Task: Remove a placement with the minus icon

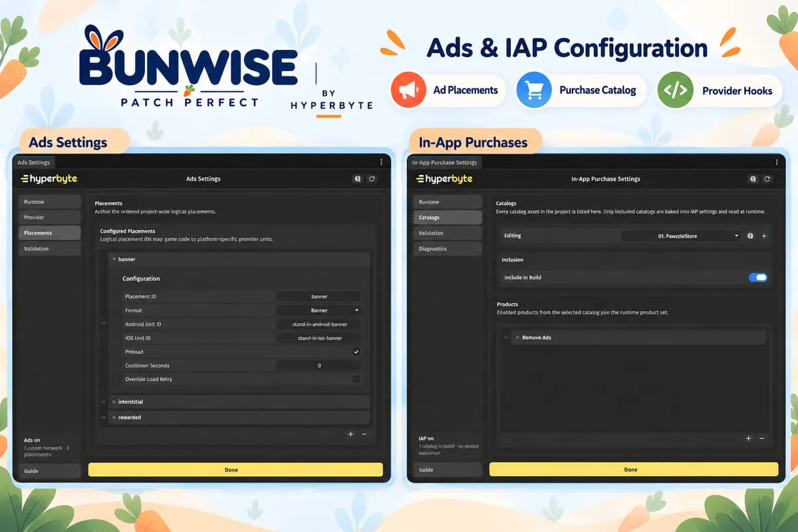Action: [x=364, y=434]
